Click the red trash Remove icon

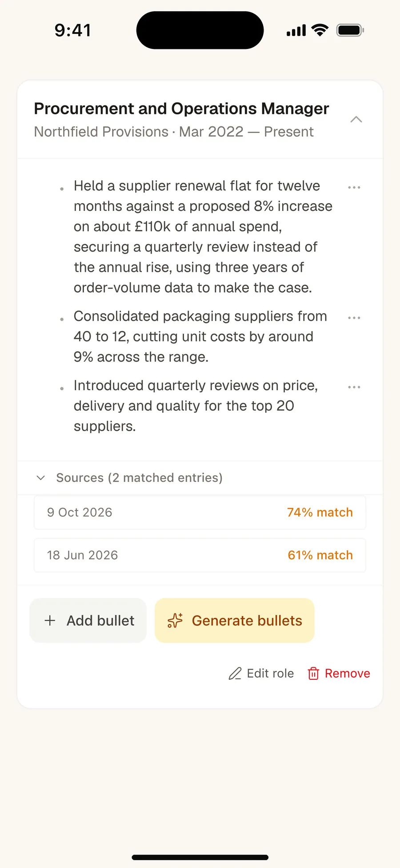tap(313, 674)
